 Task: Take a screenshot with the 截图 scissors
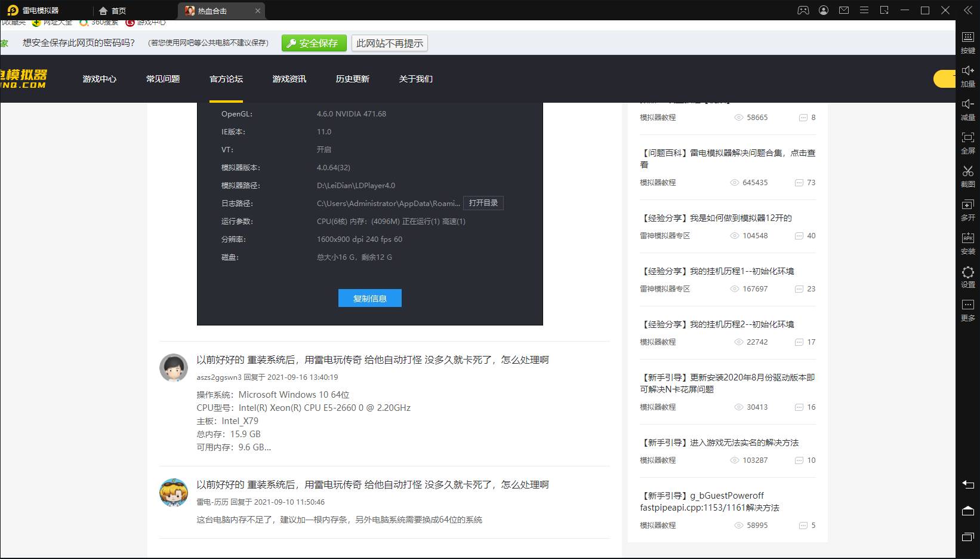(x=967, y=176)
